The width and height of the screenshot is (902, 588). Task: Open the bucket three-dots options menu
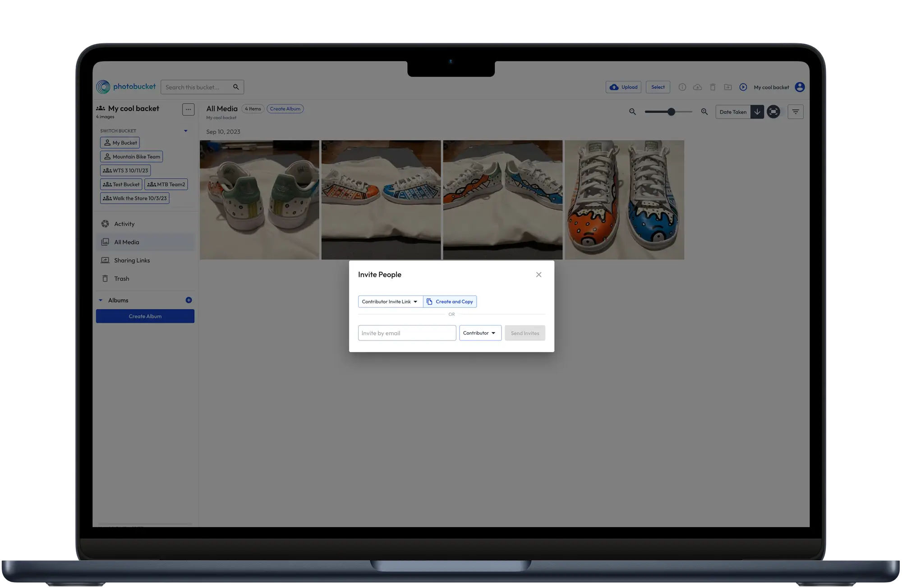coord(189,109)
